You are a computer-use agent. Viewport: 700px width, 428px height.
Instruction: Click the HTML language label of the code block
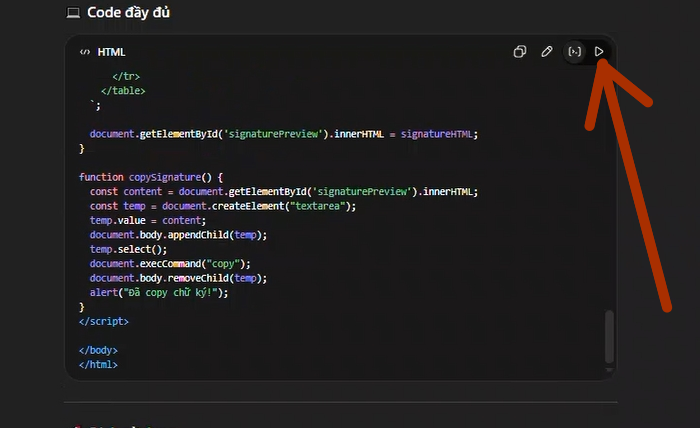click(x=111, y=52)
